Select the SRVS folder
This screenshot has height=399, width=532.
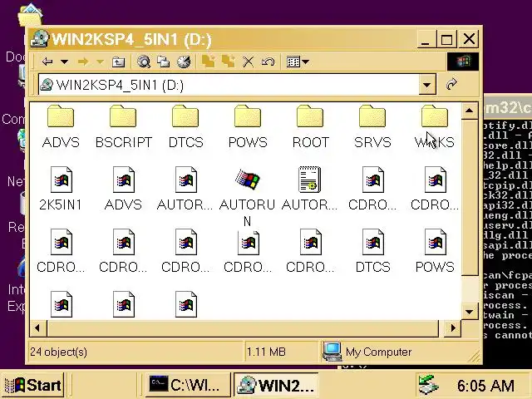(372, 126)
